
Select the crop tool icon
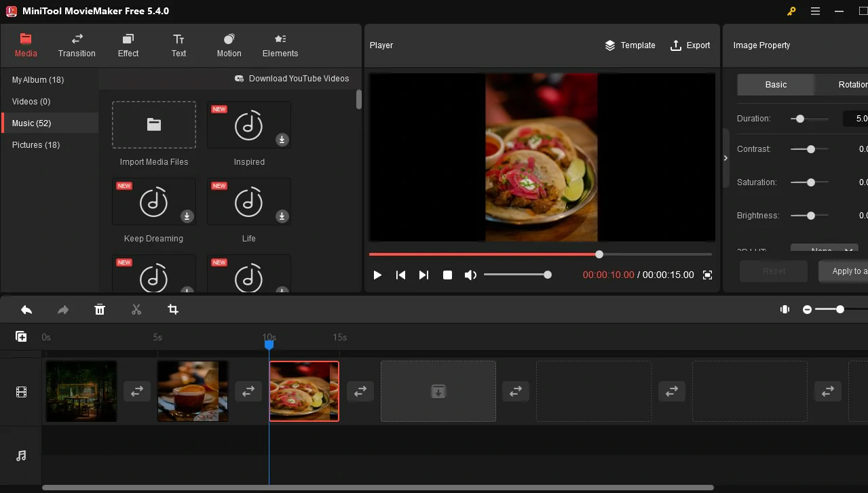(x=173, y=310)
